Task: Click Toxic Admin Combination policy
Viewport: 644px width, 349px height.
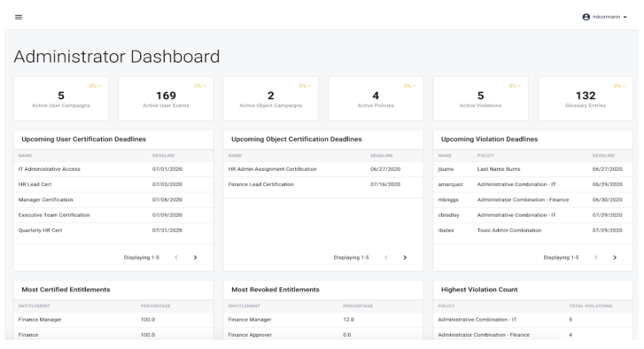Action: [x=509, y=230]
